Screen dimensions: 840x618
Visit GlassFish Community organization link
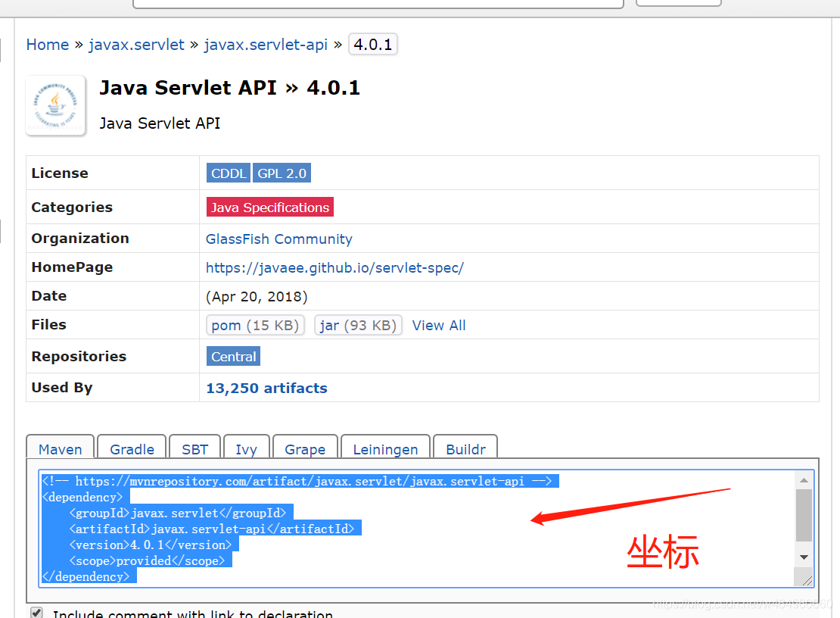pyautogui.click(x=279, y=239)
